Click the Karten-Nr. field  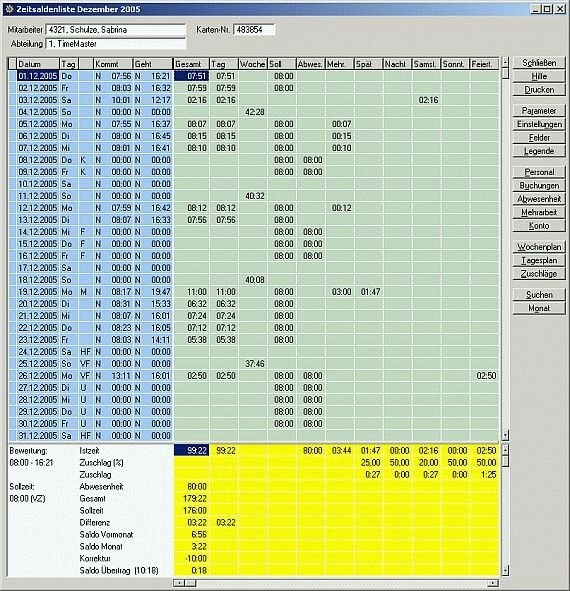click(x=254, y=30)
